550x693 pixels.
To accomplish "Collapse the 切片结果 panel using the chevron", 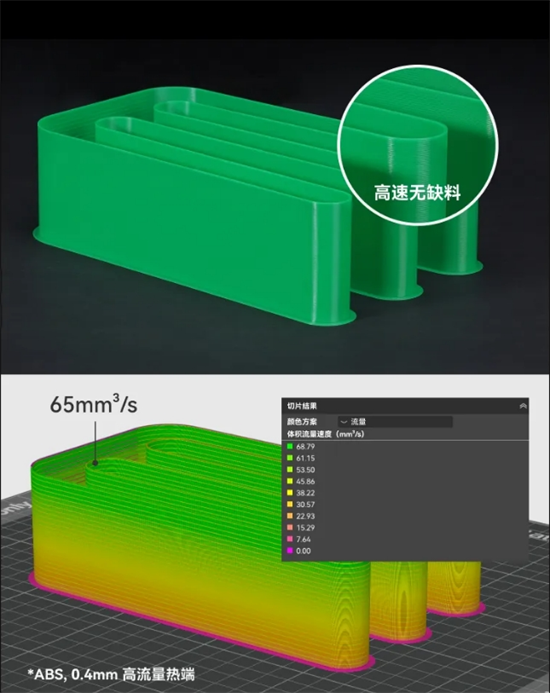I will pyautogui.click(x=523, y=406).
